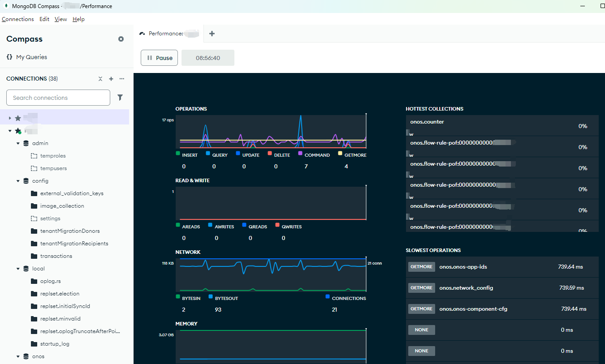Collapse the expanded starred connection

10,131
